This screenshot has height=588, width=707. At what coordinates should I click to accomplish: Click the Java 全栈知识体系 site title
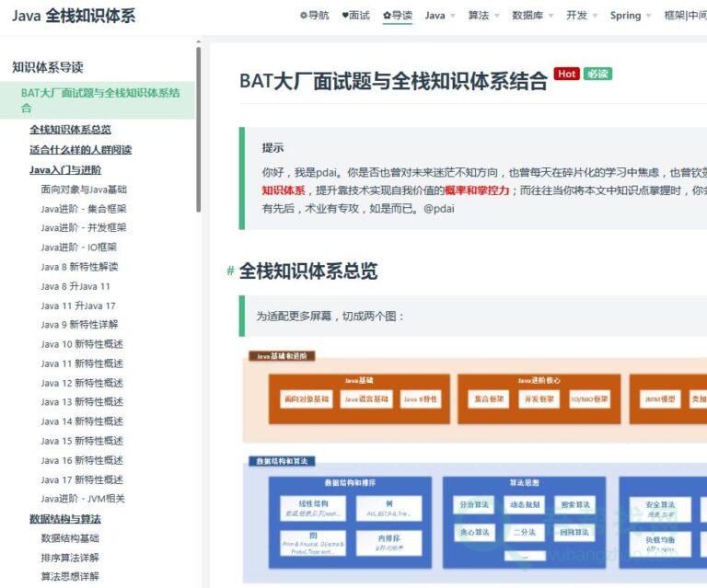point(74,16)
